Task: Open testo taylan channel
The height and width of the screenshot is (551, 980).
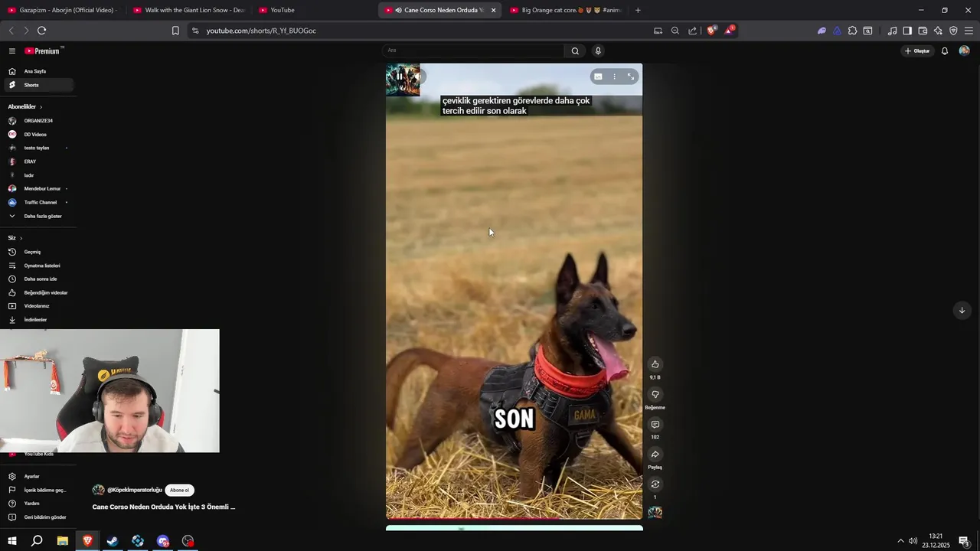Action: [x=40, y=148]
